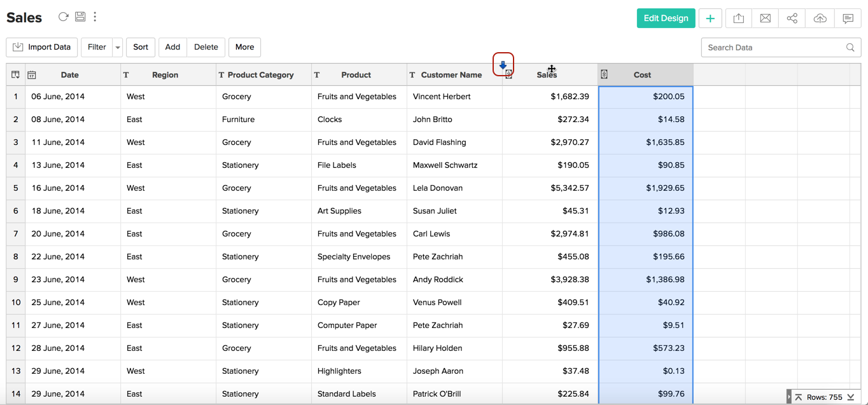Click the cloud publish icon

point(820,18)
